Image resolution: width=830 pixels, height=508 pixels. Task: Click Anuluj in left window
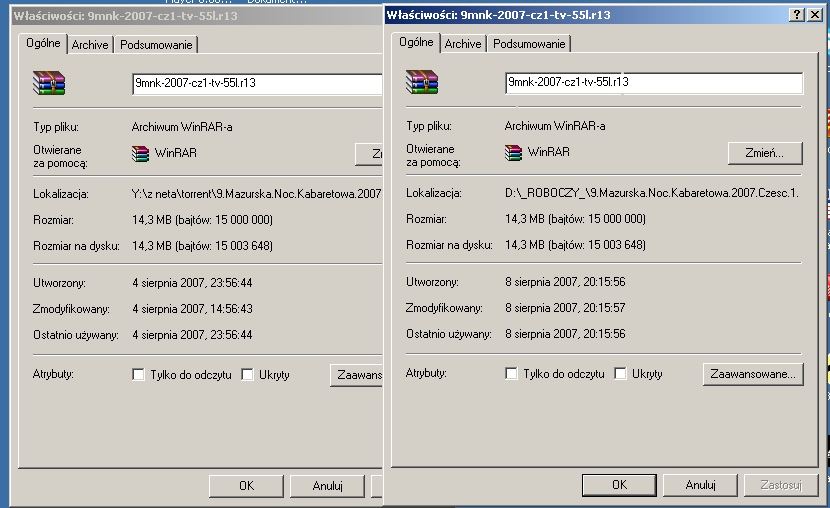click(327, 486)
